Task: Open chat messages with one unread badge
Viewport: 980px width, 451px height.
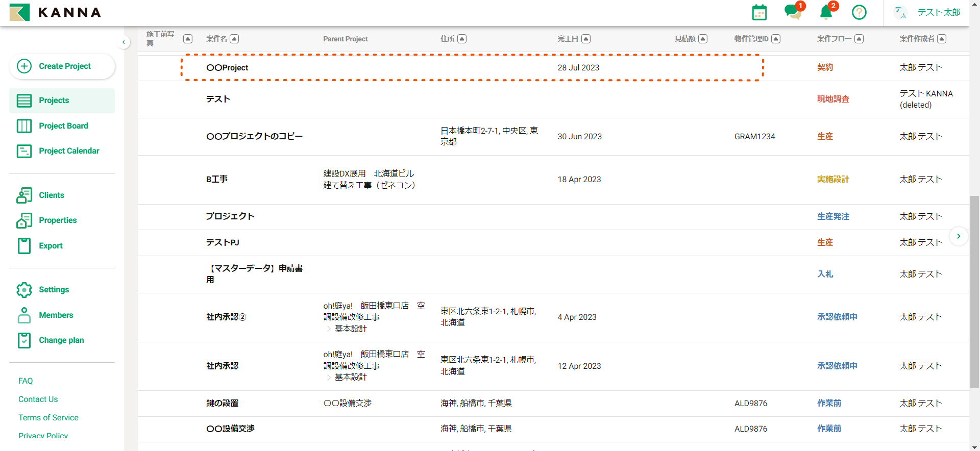Action: click(x=793, y=12)
